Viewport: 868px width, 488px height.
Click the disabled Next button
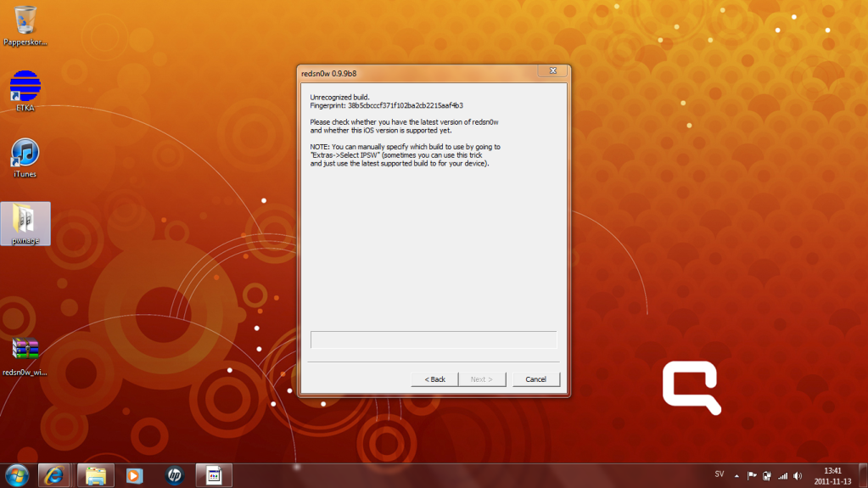[482, 379]
